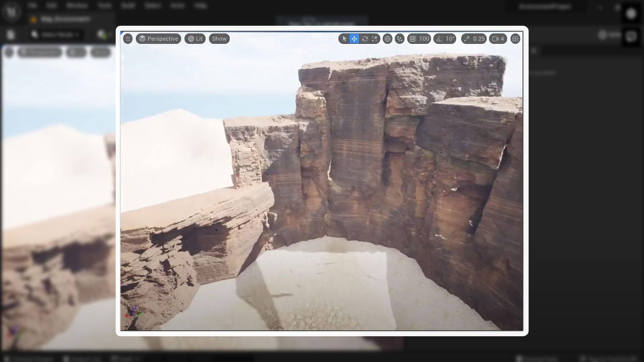Enable surface snapping
This screenshot has width=644, height=362.
[x=399, y=39]
